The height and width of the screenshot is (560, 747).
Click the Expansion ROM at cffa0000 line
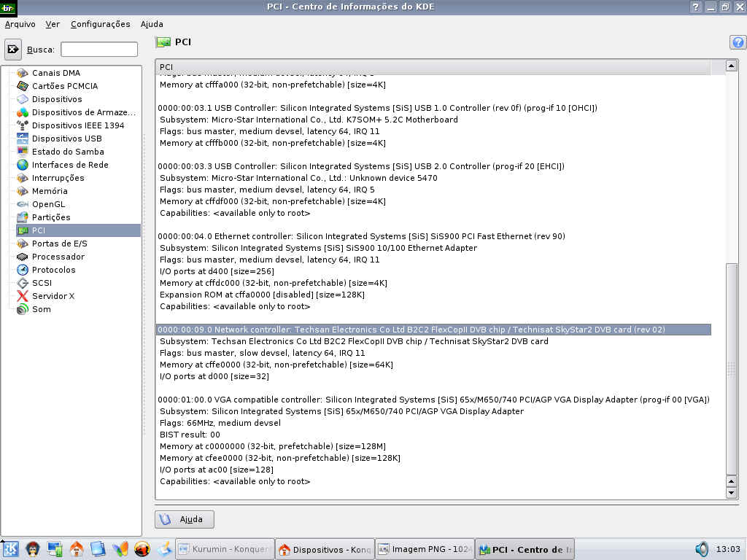coord(262,295)
